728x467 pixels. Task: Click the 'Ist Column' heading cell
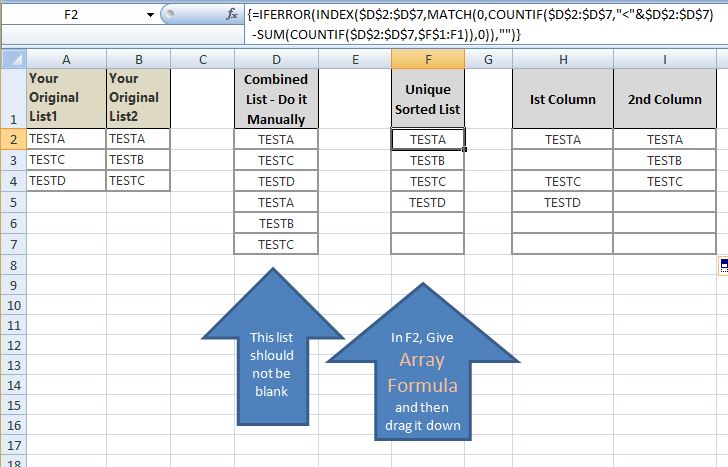(563, 98)
